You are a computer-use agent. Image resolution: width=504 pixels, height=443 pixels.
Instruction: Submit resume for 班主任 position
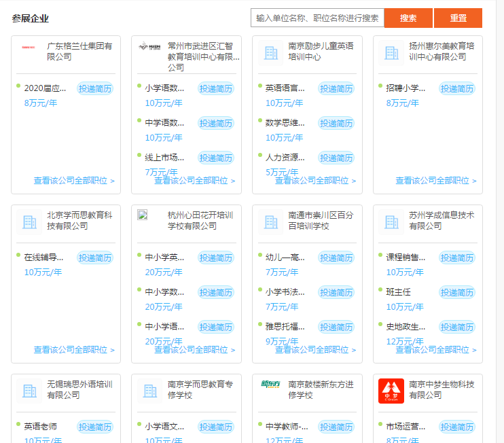(457, 292)
